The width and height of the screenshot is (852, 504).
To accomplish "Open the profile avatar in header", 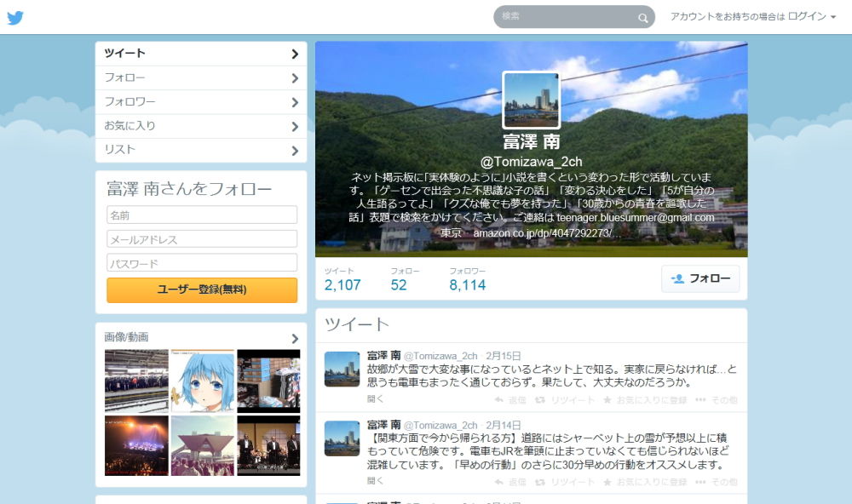I will (x=531, y=100).
